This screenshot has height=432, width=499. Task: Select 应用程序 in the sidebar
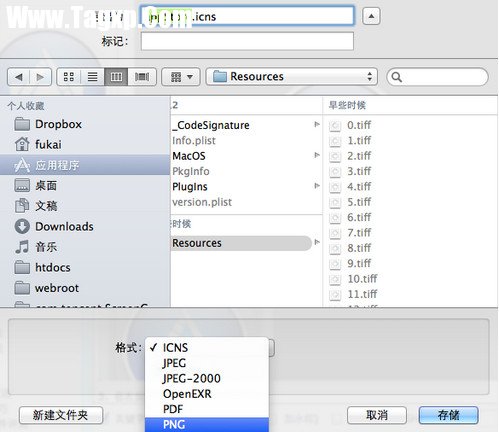pos(85,165)
